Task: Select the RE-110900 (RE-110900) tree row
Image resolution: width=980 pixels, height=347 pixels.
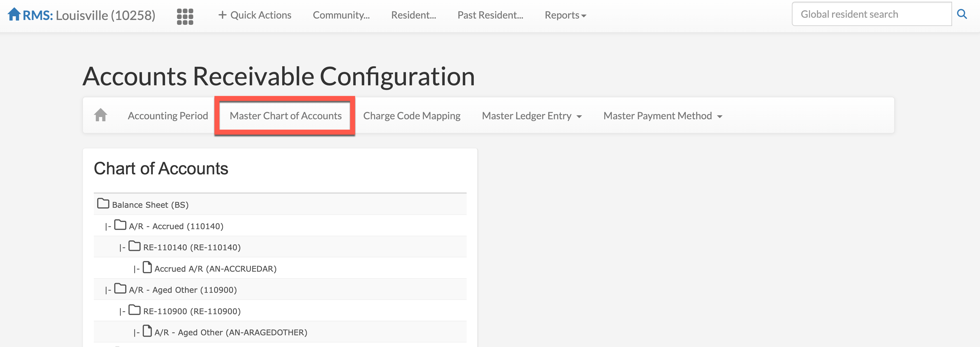Action: coord(192,311)
